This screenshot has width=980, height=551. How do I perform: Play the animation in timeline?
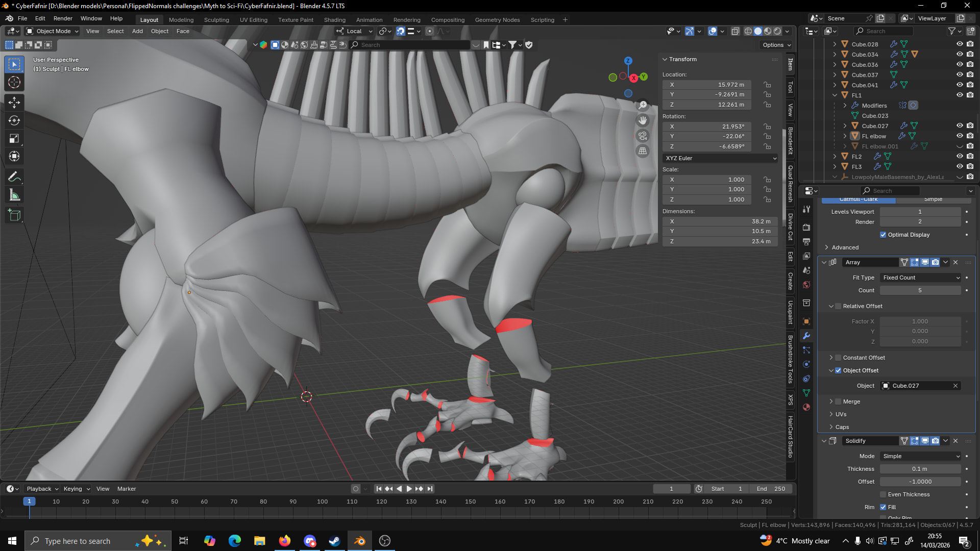tap(409, 489)
